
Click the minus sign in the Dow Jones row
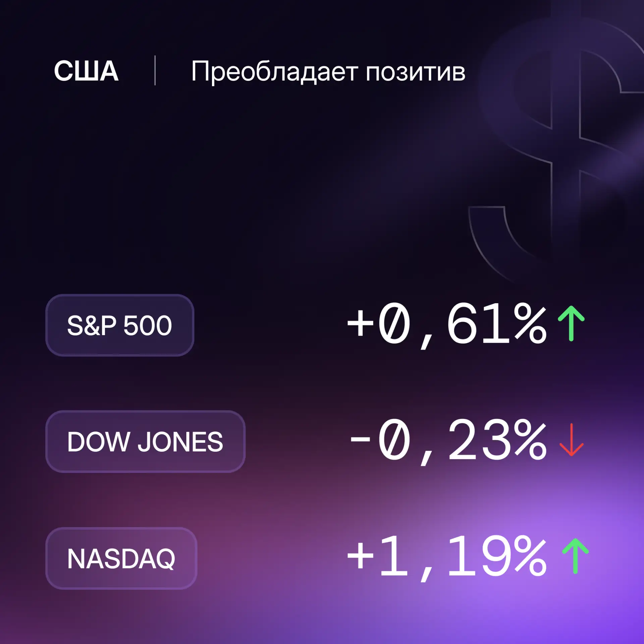[x=360, y=439]
